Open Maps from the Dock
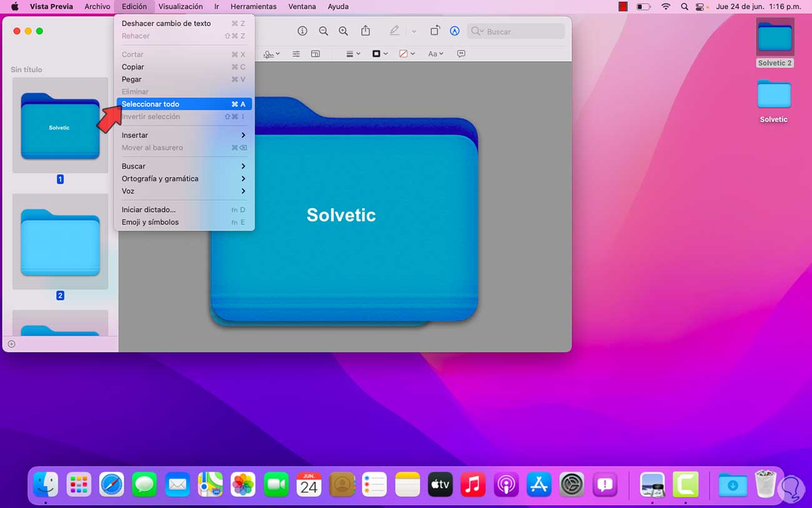This screenshot has height=508, width=812. tap(210, 484)
